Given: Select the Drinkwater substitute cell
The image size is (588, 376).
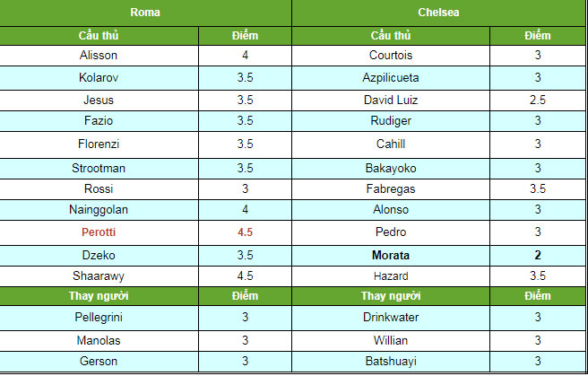Looking at the screenshot, I should tap(391, 318).
